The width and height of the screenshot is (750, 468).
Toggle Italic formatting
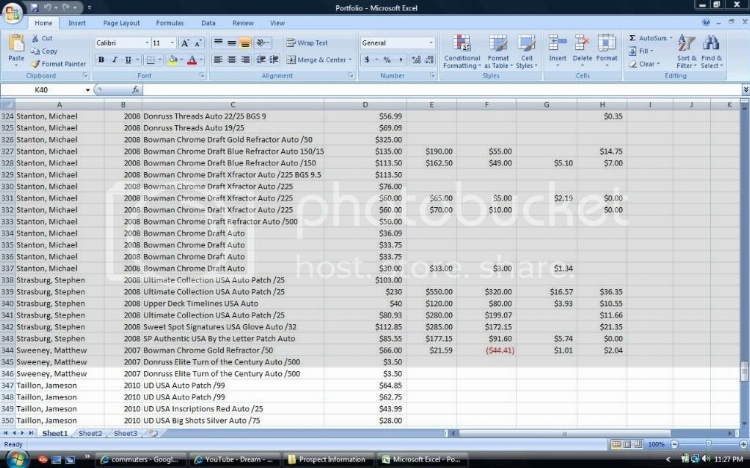click(x=114, y=60)
